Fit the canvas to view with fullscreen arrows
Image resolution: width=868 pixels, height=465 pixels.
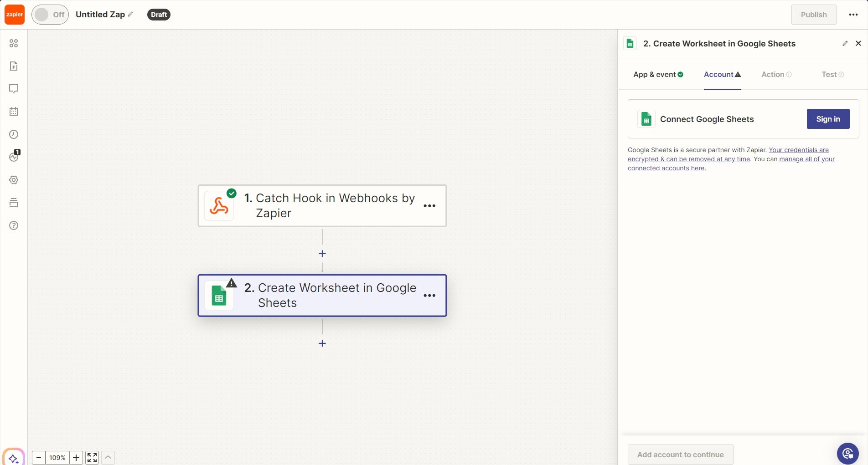click(91, 458)
